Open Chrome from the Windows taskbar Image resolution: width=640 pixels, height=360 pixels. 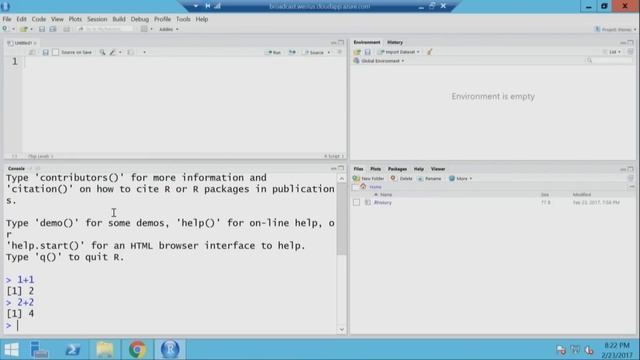[x=137, y=350]
